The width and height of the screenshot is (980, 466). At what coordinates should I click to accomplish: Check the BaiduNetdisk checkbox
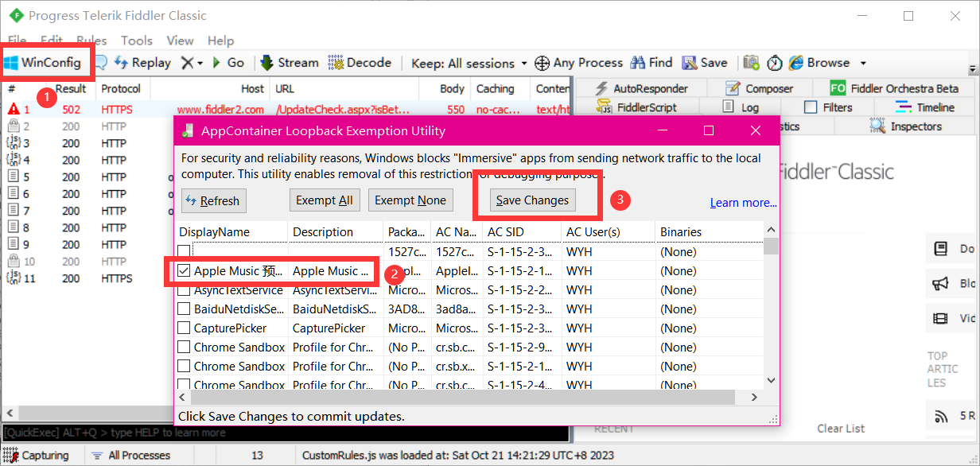point(184,309)
